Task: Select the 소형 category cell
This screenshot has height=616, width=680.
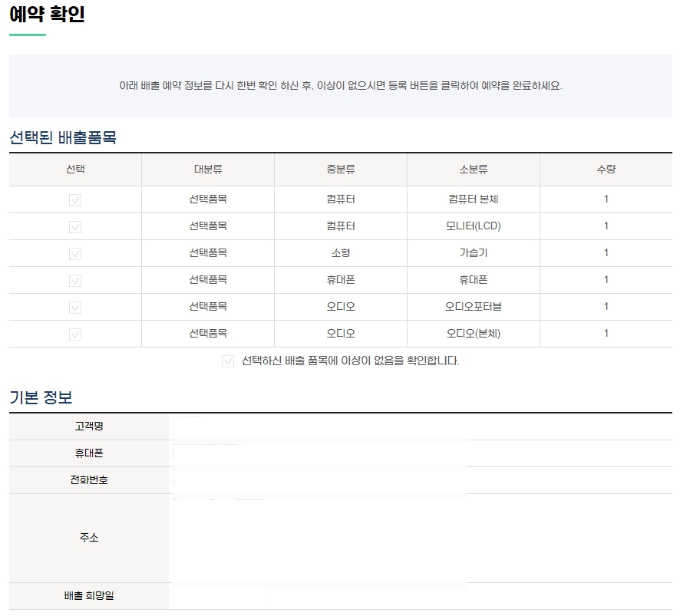Action: 341,253
